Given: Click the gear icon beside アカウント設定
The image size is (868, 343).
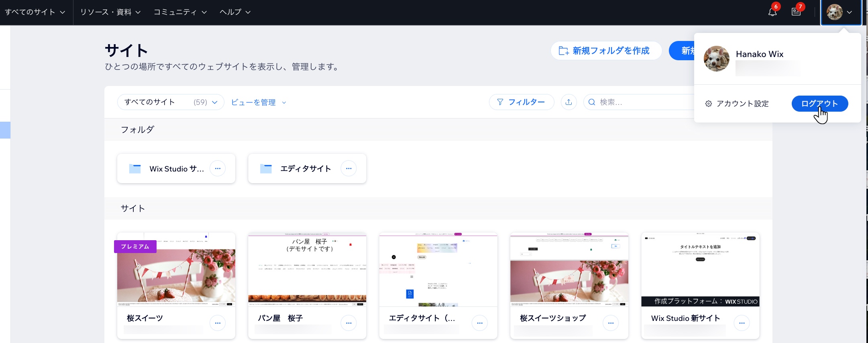Looking at the screenshot, I should pos(709,104).
